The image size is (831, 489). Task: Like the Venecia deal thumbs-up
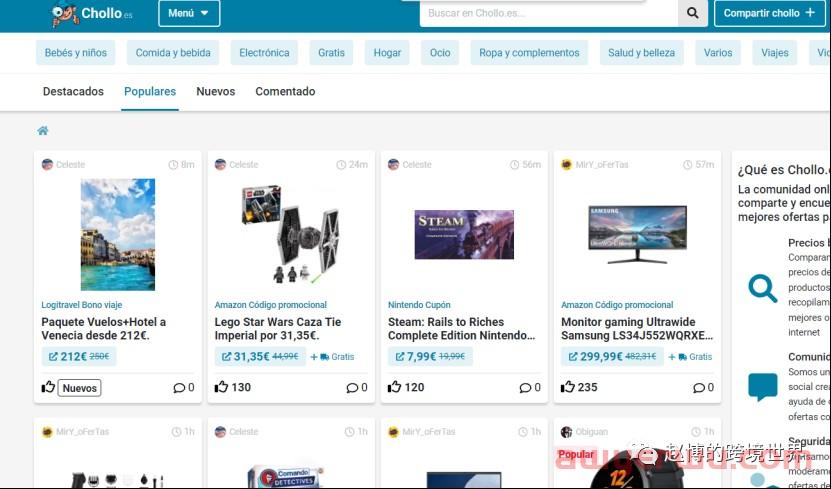pyautogui.click(x=48, y=387)
